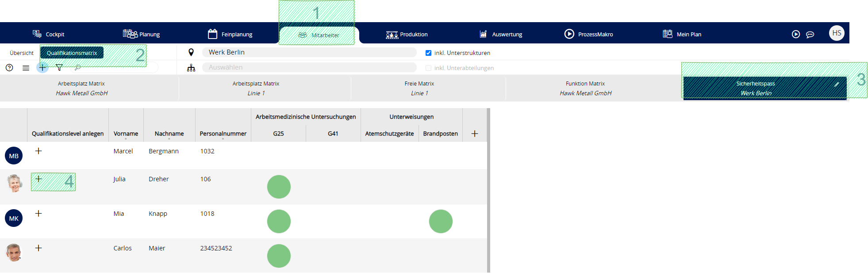This screenshot has height=273, width=868.
Task: Open the help question mark icon
Action: tap(9, 67)
